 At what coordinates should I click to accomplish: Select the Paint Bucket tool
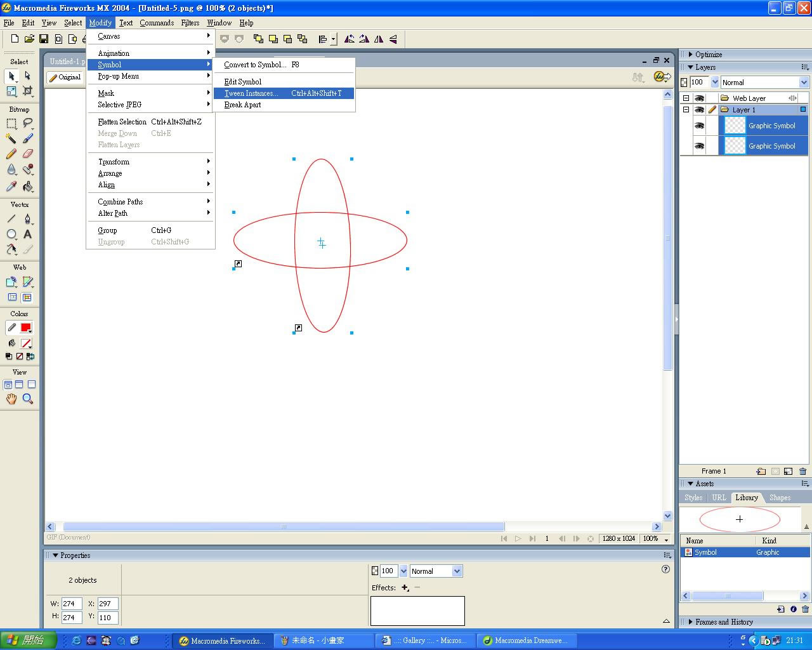tap(27, 186)
